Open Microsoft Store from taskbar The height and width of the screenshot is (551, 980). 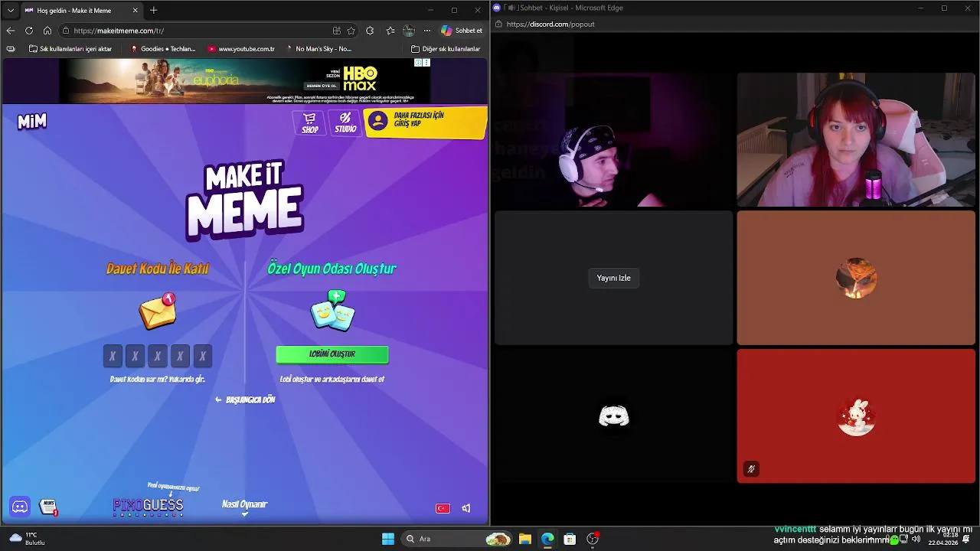pyautogui.click(x=570, y=539)
